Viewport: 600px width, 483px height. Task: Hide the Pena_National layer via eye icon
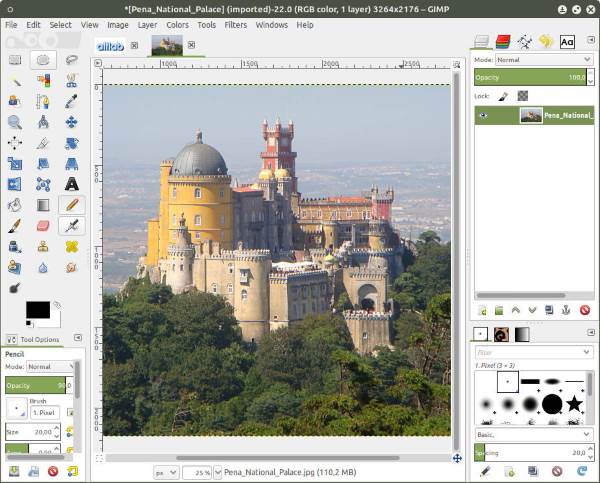point(484,115)
